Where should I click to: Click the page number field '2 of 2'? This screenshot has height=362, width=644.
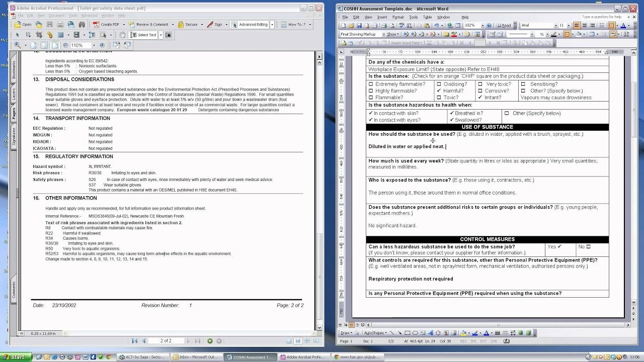point(166,341)
